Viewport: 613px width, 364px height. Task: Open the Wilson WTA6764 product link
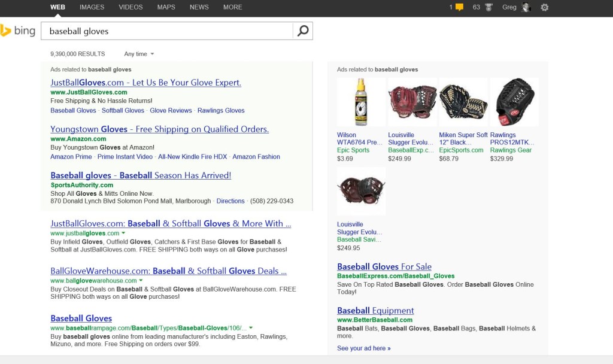pyautogui.click(x=360, y=138)
